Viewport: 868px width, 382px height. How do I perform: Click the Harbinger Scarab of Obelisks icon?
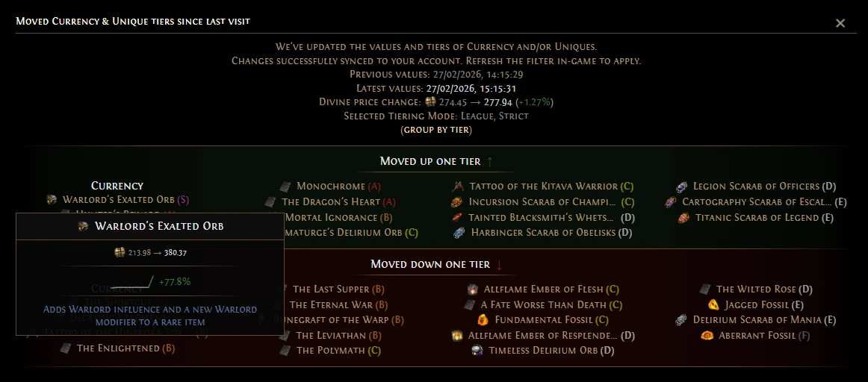point(459,234)
